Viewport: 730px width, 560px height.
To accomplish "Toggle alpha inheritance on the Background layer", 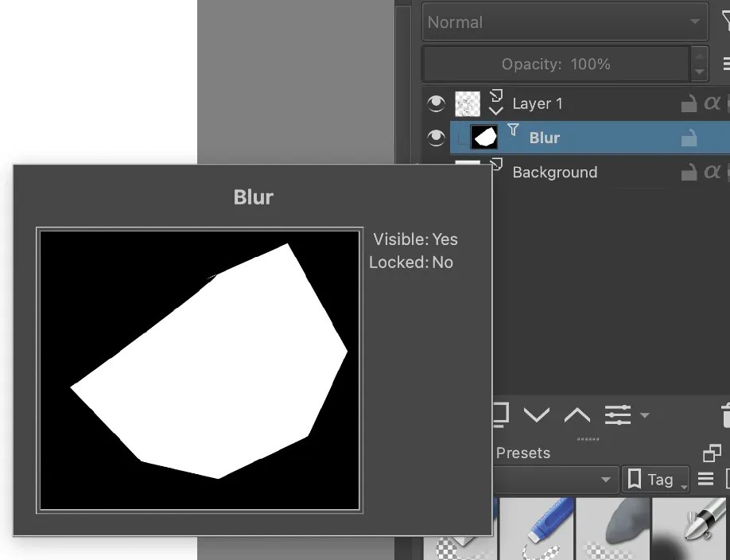I will point(713,171).
